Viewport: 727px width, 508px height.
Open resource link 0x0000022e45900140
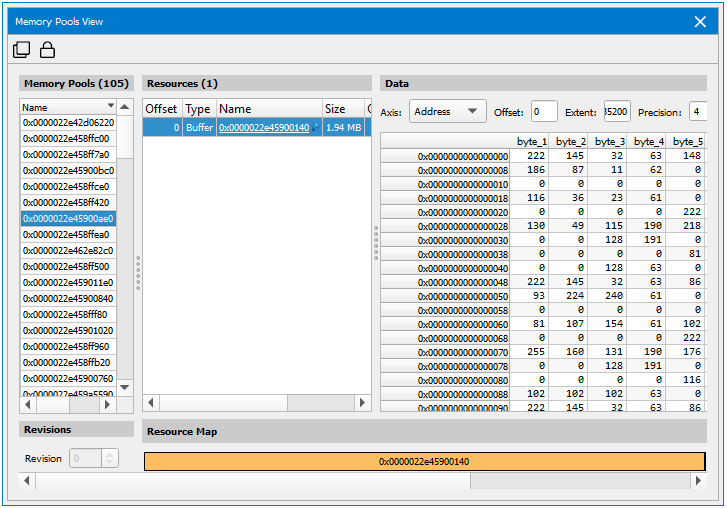pos(263,128)
